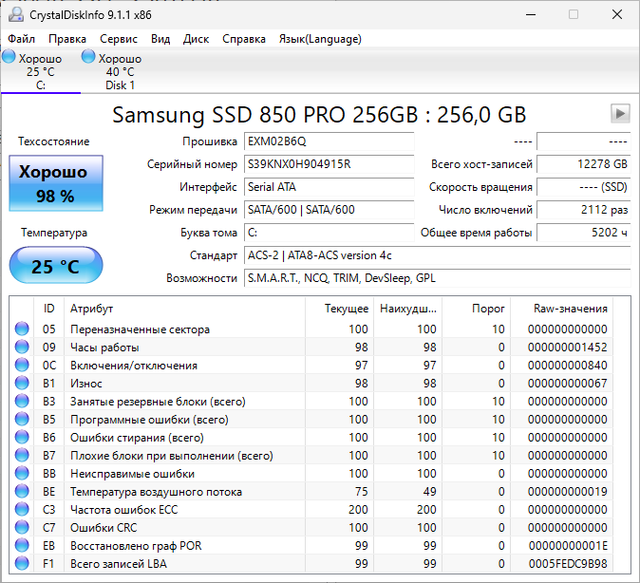Viewport: 640px width, 583px height.
Task: Click status orb of attribute B1 Износ row
Action: coord(22,383)
